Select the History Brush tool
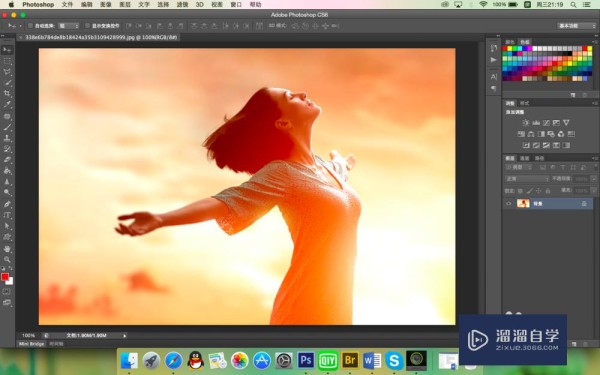Screen dimensions: 600x375 tap(7, 149)
